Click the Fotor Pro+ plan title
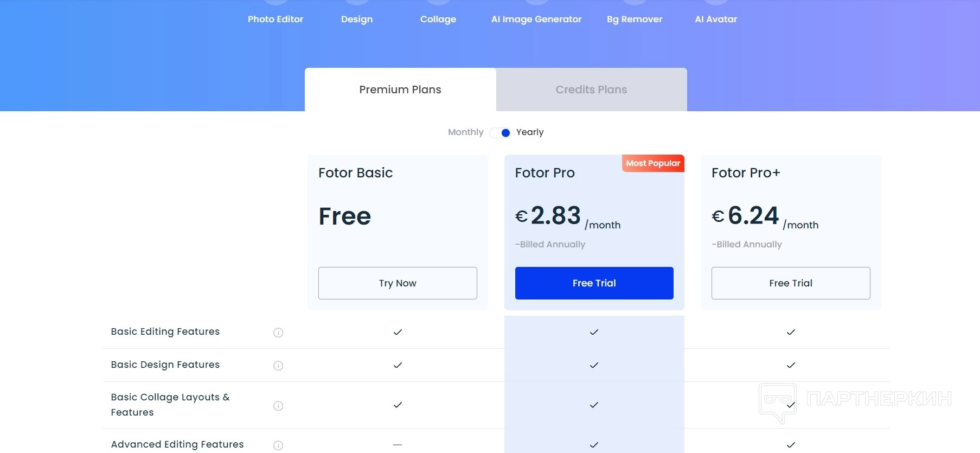The width and height of the screenshot is (980, 453). (746, 173)
